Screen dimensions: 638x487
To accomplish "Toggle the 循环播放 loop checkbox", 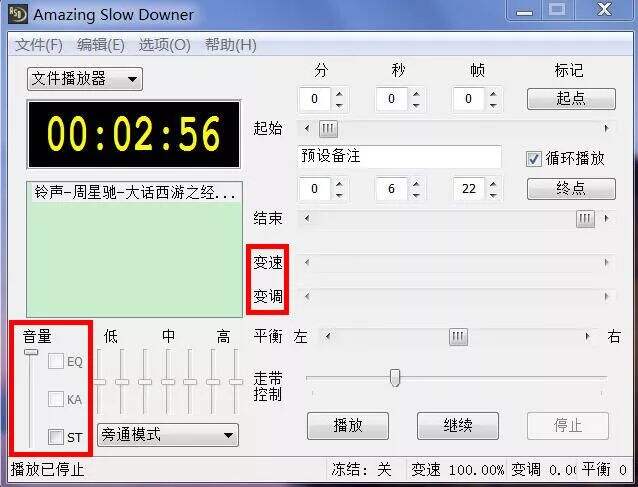I will 533,158.
